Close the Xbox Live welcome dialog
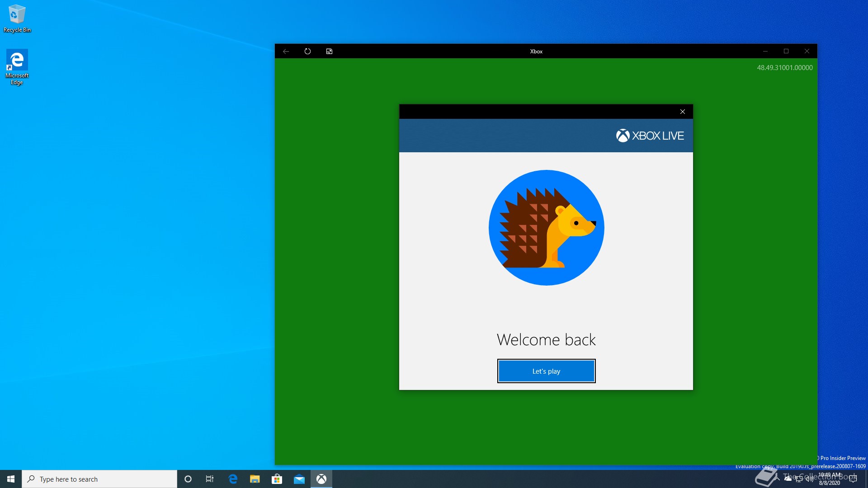868x488 pixels. pos(683,112)
